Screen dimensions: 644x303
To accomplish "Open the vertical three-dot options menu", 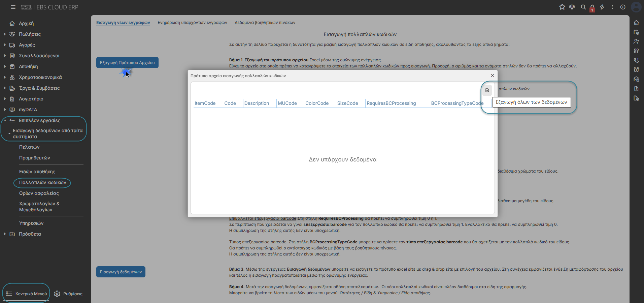I will (x=612, y=7).
